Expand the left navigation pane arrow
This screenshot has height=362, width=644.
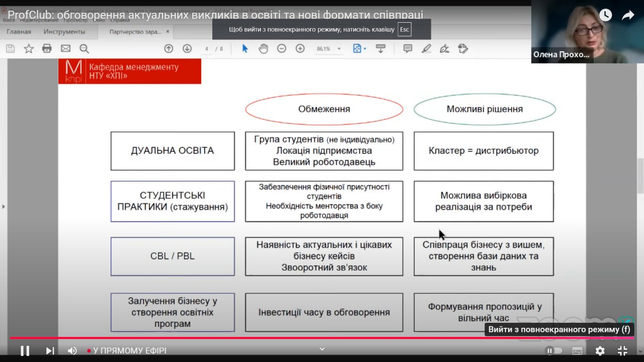pos(4,206)
